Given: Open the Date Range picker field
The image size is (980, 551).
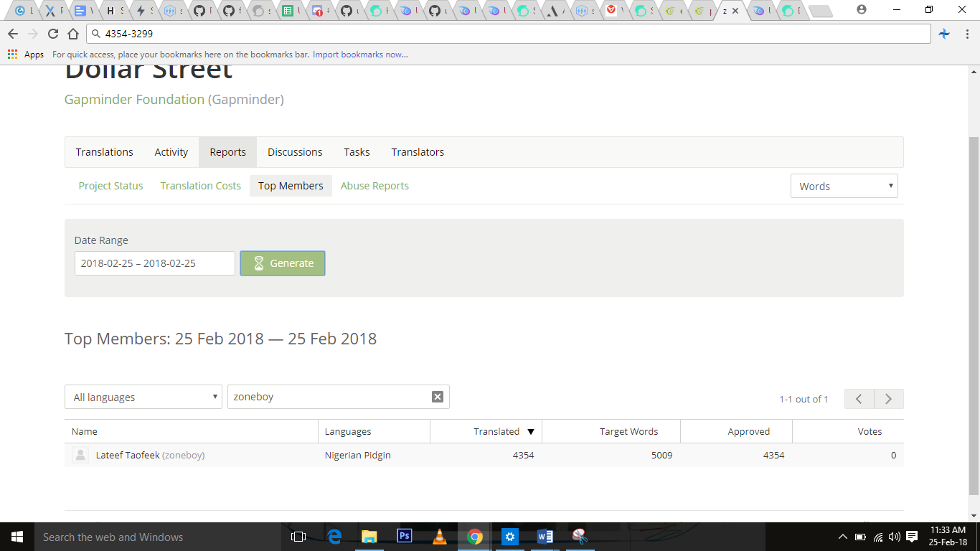Looking at the screenshot, I should pyautogui.click(x=155, y=263).
